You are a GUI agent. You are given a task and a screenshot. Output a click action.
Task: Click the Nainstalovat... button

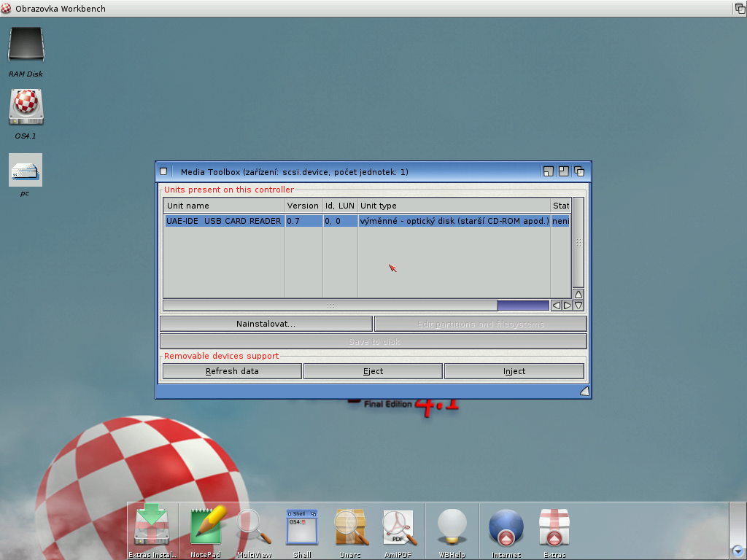tap(266, 324)
